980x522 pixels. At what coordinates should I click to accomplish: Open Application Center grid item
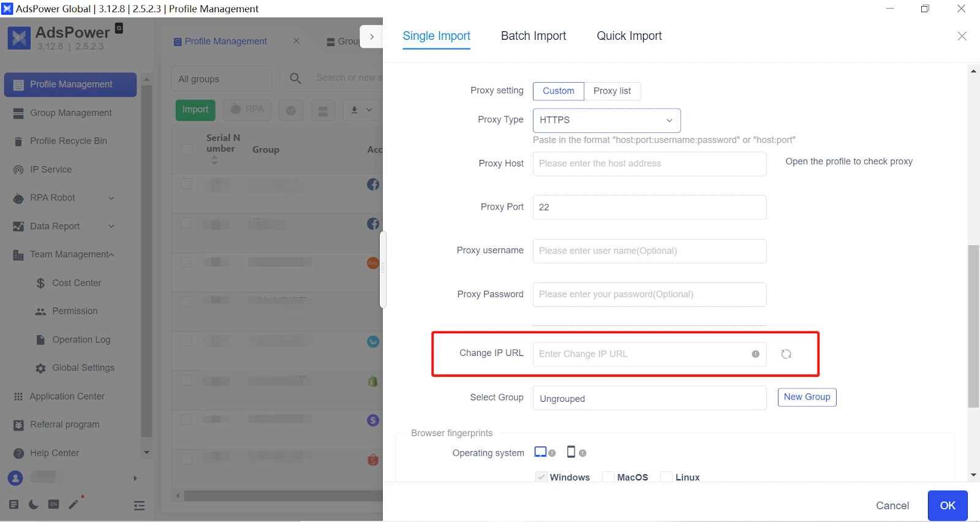pos(59,396)
